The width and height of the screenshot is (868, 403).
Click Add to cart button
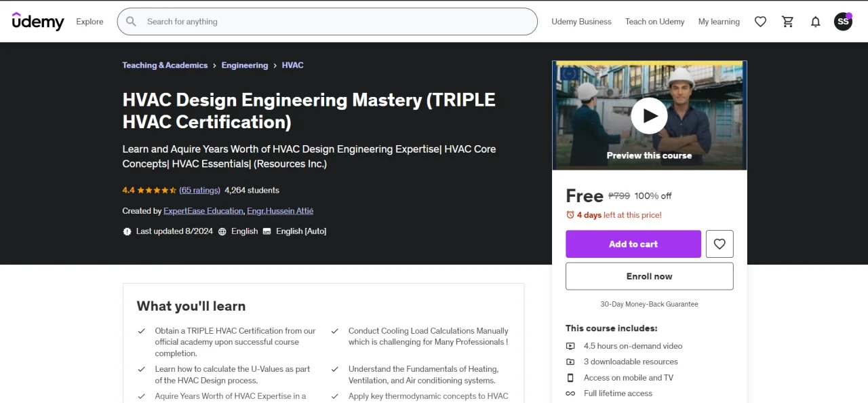tap(633, 244)
